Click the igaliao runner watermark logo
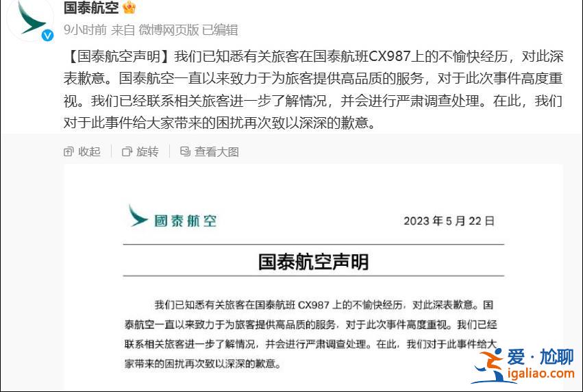 [488, 365]
